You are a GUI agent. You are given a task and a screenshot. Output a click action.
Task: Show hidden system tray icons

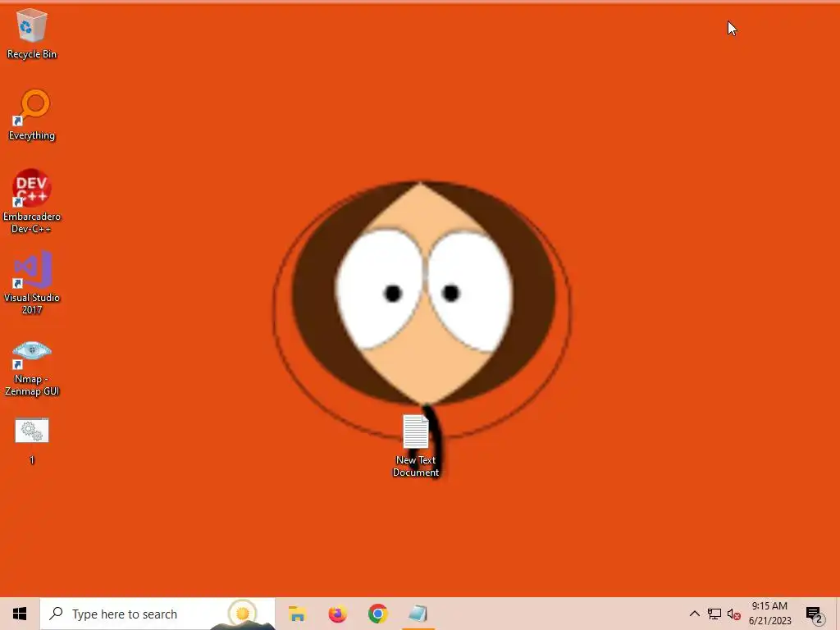click(x=694, y=614)
